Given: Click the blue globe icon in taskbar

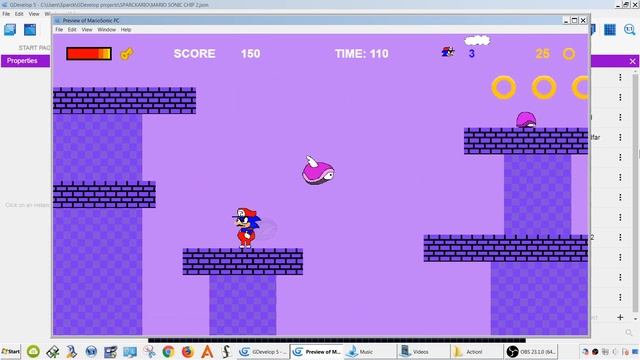Looking at the screenshot, I should 91,351.
